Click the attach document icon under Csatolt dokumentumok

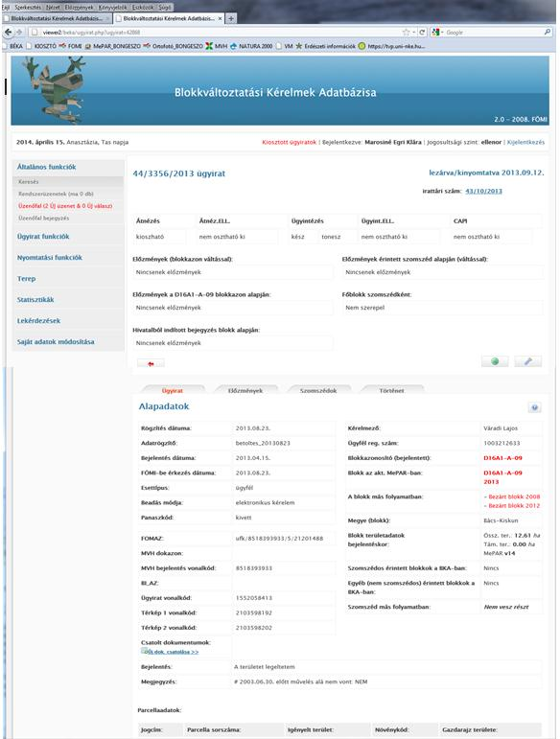(145, 651)
